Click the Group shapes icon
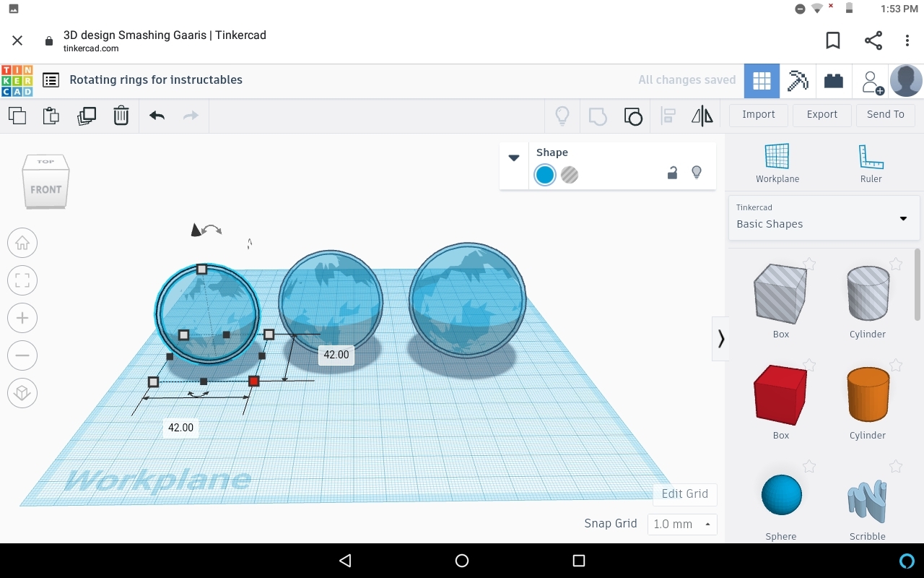Viewport: 924px width, 578px height. [x=598, y=116]
